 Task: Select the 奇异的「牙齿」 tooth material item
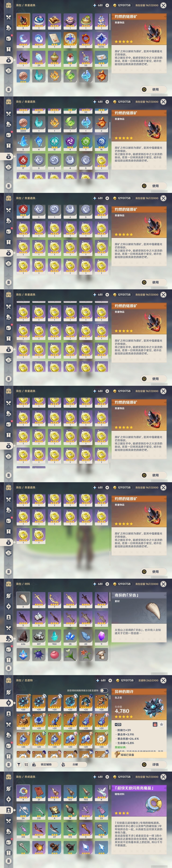(x=23, y=600)
